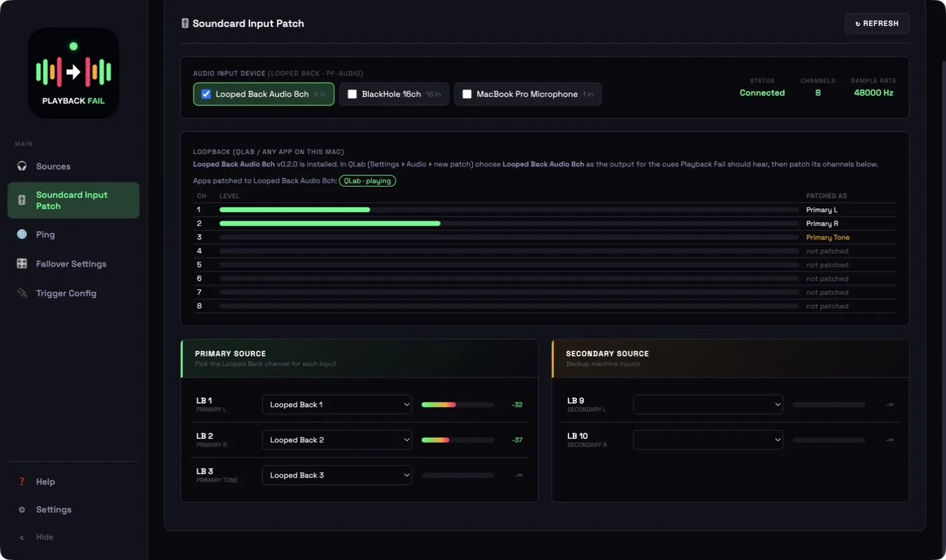Click the Sources headphones icon
This screenshot has height=560, width=946.
[x=21, y=166]
